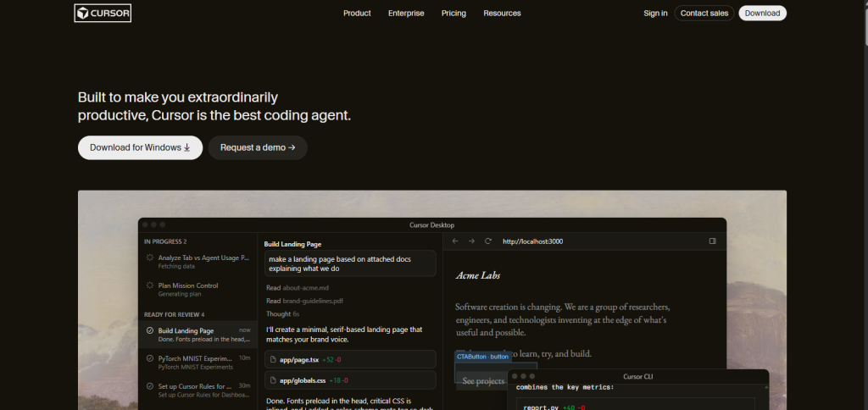Click spinner icon beside Plan Mission Control
The height and width of the screenshot is (410, 868).
149,285
